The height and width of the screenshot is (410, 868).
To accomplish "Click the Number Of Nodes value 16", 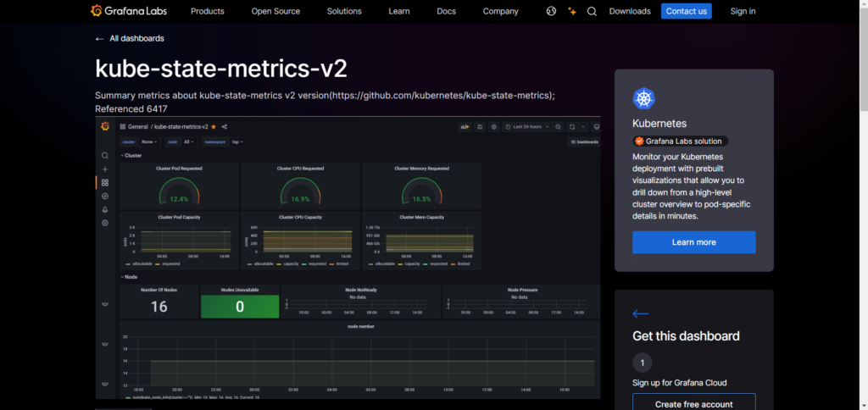I will pos(159,307).
